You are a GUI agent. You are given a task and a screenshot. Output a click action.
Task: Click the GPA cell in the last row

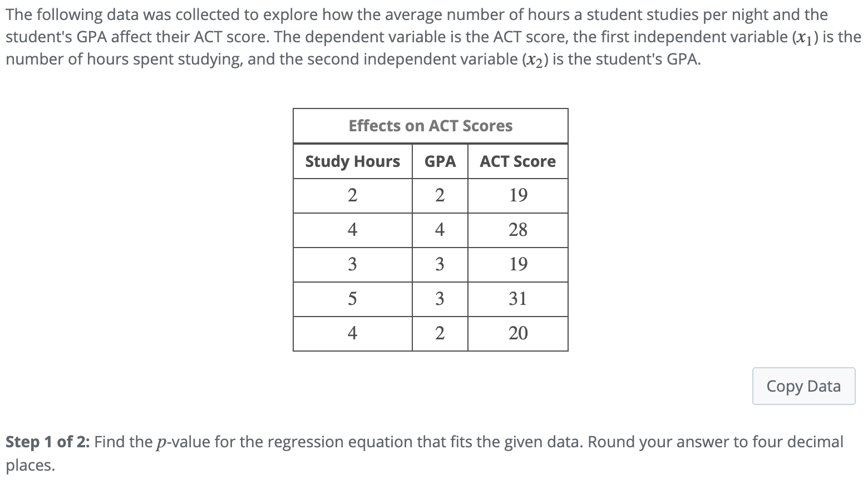(x=440, y=333)
